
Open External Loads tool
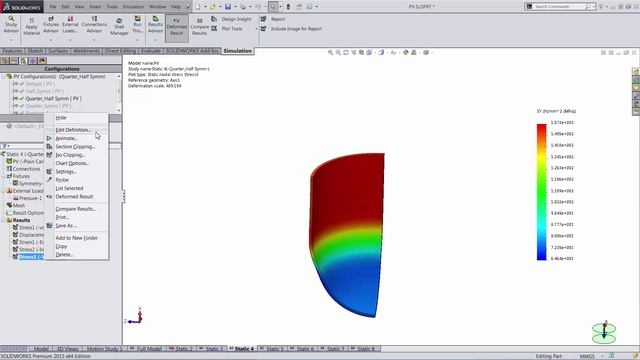70,24
